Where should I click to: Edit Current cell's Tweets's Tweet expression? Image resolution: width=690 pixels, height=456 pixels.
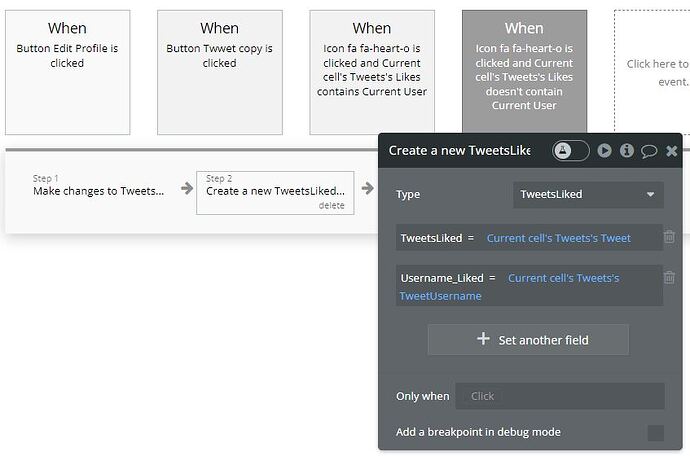click(558, 238)
